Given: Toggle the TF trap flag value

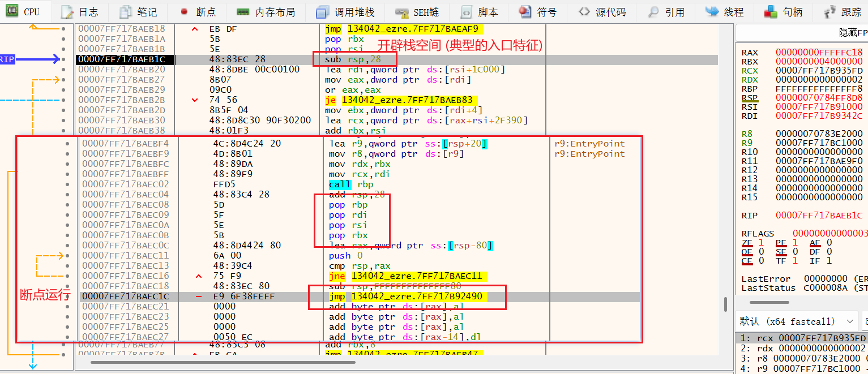Looking at the screenshot, I should 796,261.
